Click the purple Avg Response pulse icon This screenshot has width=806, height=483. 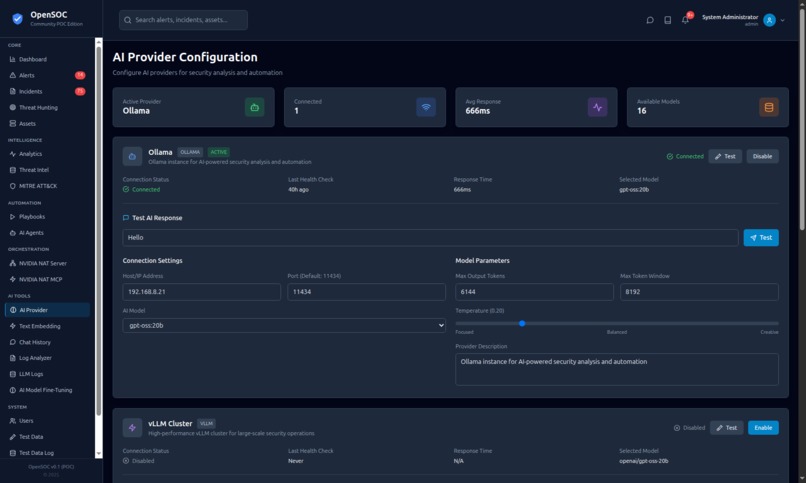click(597, 107)
